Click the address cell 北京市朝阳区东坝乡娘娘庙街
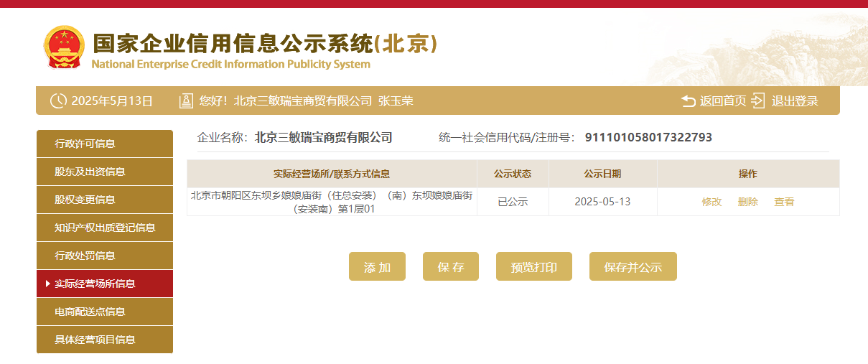The height and width of the screenshot is (364, 868). (x=332, y=202)
